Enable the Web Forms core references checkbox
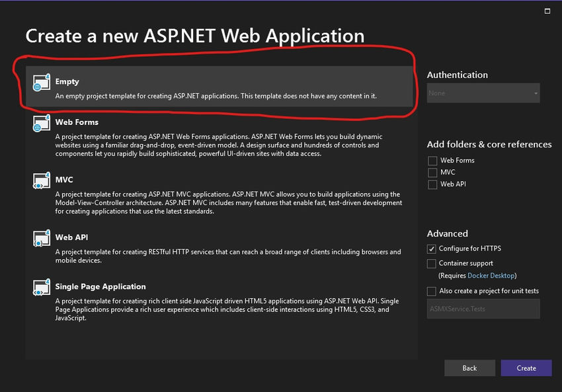Image resolution: width=562 pixels, height=392 pixels. pyautogui.click(x=432, y=161)
